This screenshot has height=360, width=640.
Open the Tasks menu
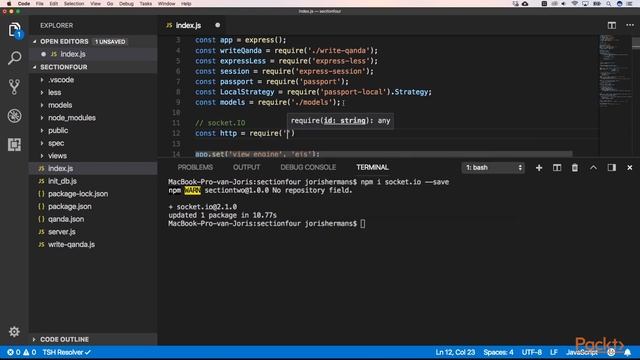[x=146, y=4]
